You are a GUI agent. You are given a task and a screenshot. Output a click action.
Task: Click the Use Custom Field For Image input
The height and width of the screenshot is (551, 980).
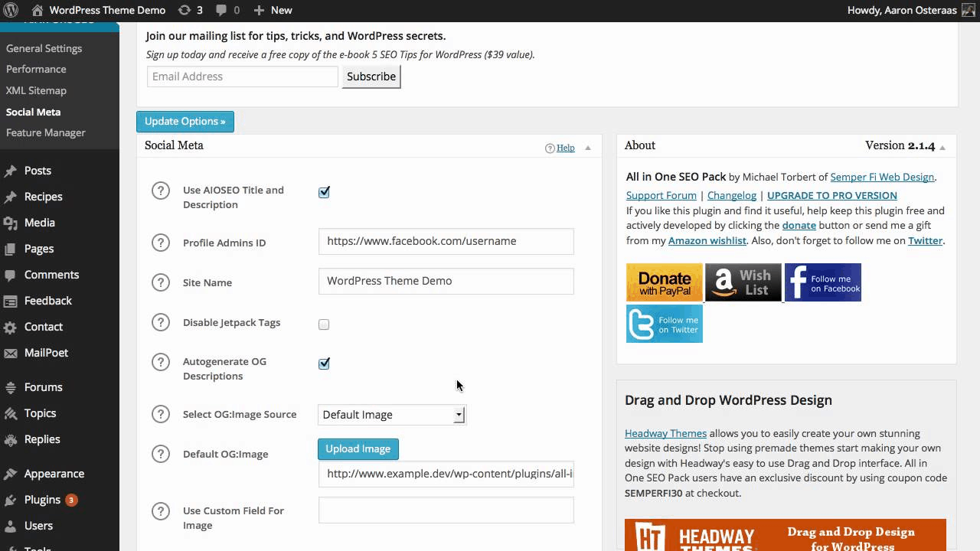tap(446, 510)
